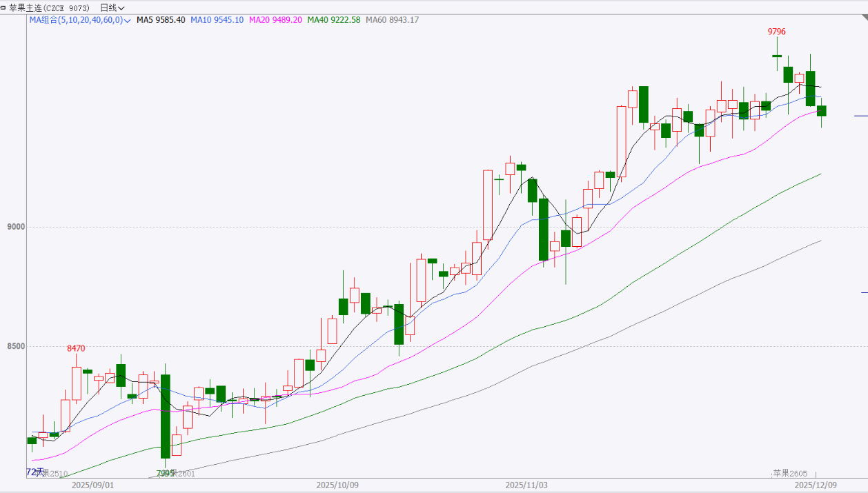
Task: Expand the MA组合 indicator settings dropdown
Action: pyautogui.click(x=128, y=20)
